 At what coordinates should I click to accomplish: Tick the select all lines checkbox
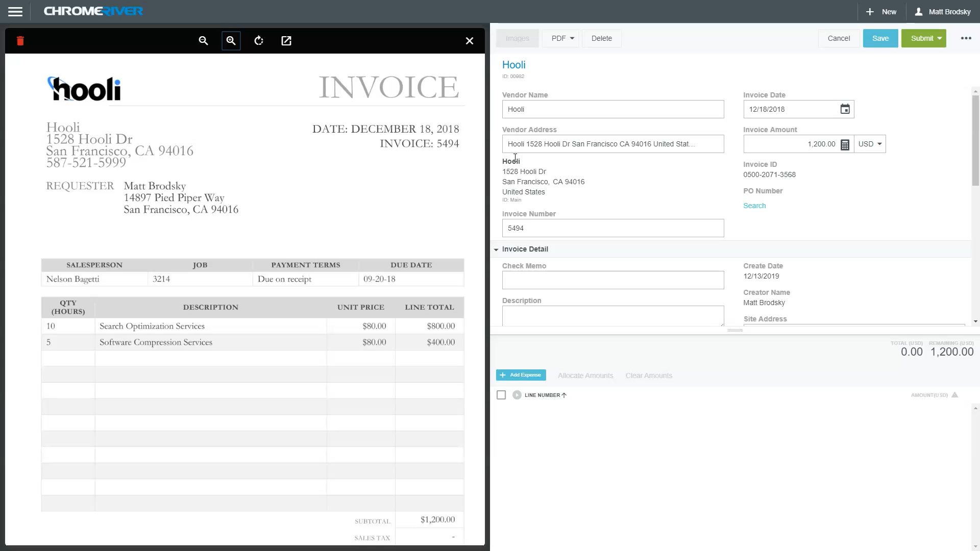tap(501, 395)
